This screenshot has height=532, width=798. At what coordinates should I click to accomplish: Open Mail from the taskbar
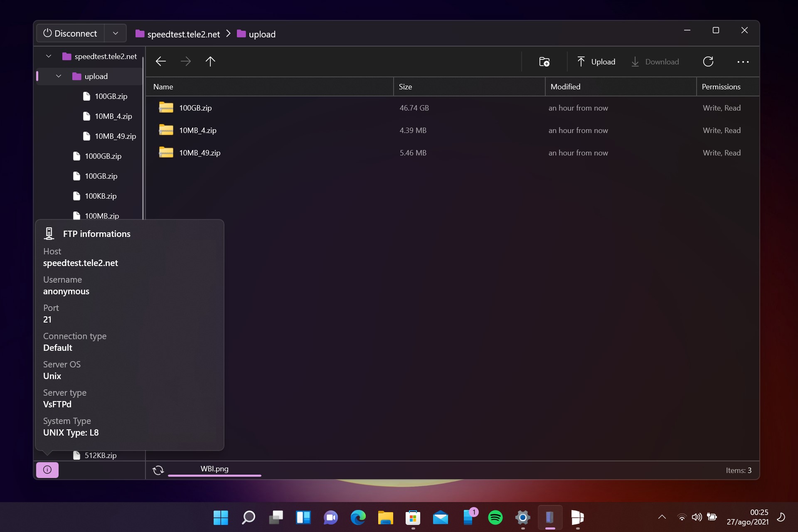(x=440, y=517)
